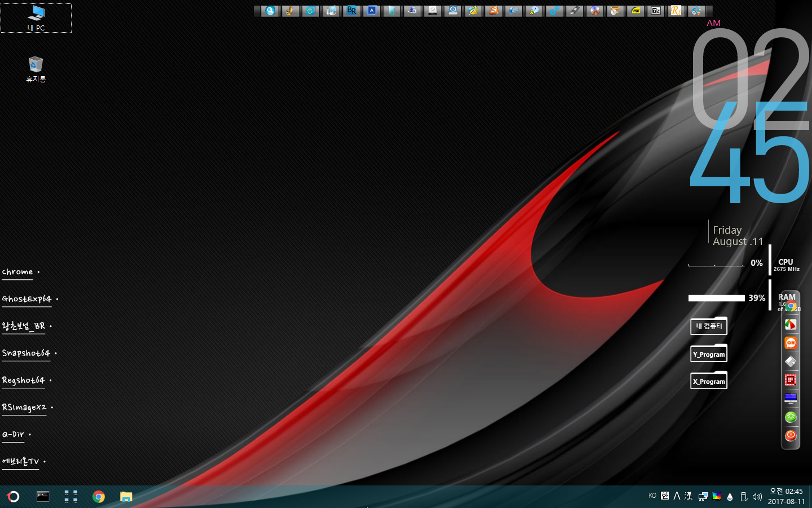Launch 왕초보님_BR from the launcher list
Image resolution: width=812 pixels, height=508 pixels.
[24, 326]
